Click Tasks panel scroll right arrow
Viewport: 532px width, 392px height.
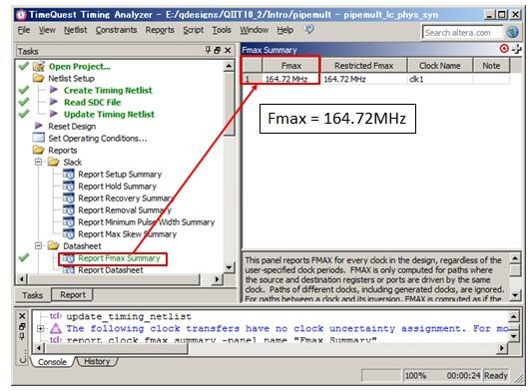tap(218, 279)
